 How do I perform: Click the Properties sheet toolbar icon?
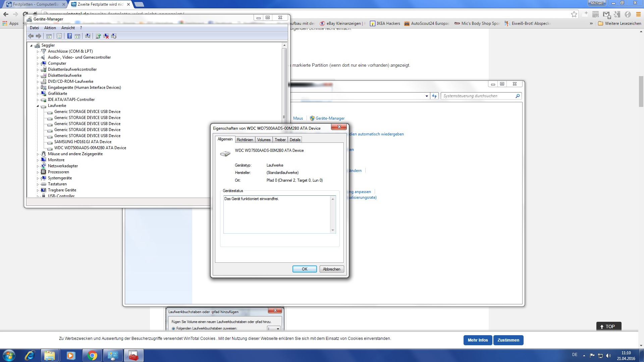pyautogui.click(x=59, y=36)
